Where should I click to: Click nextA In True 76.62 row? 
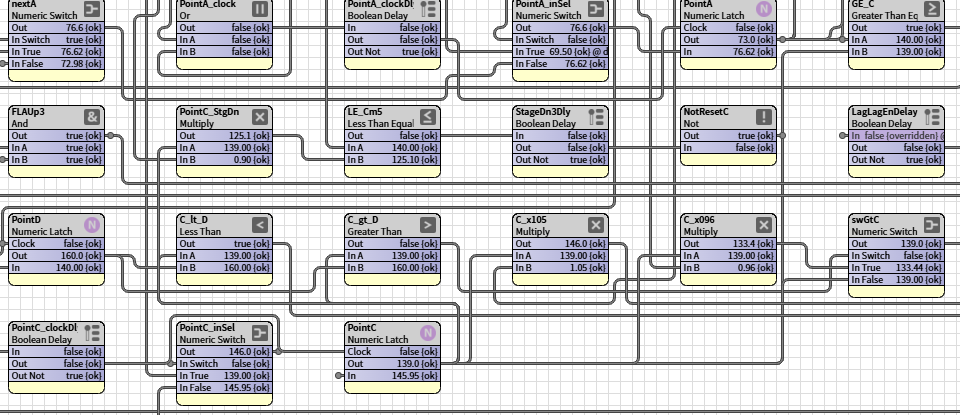[x=56, y=52]
